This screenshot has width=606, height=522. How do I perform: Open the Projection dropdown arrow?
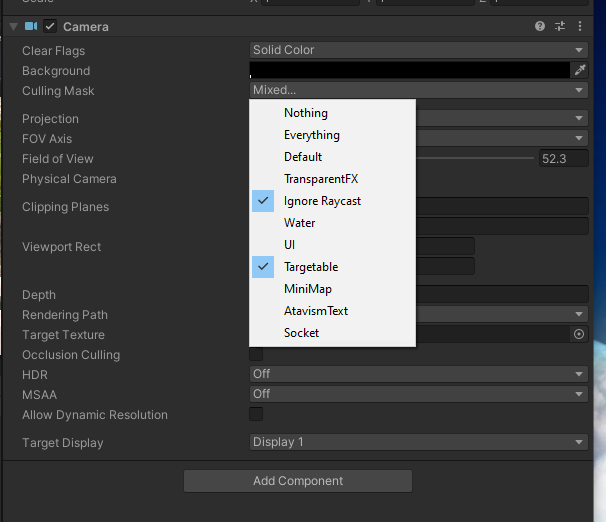(x=579, y=118)
